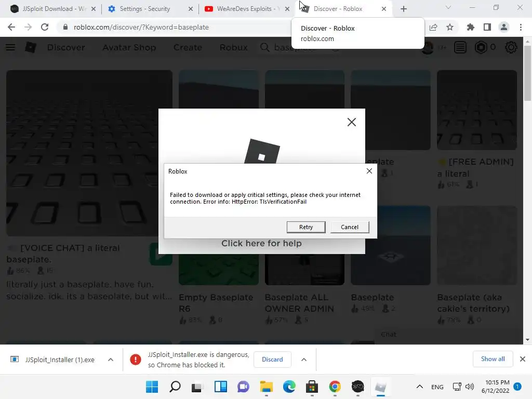The image size is (532, 399).
Task: Share this page via share icon
Action: pyautogui.click(x=433, y=27)
